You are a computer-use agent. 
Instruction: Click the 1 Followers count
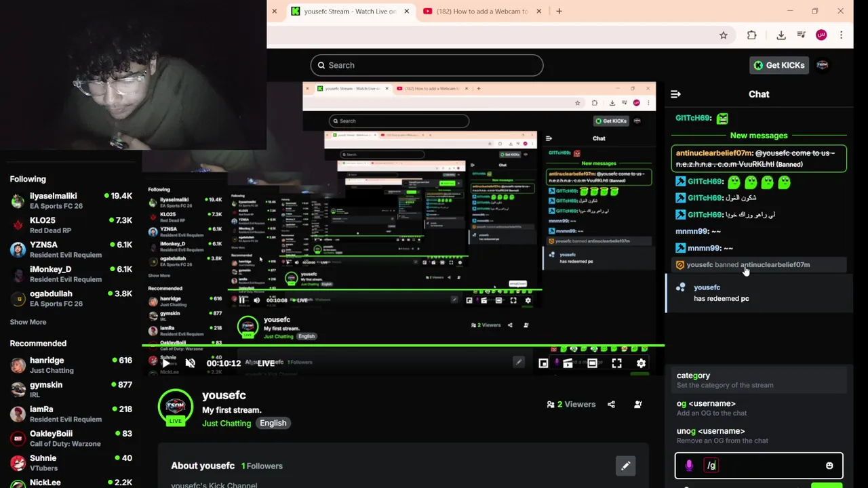pyautogui.click(x=262, y=466)
